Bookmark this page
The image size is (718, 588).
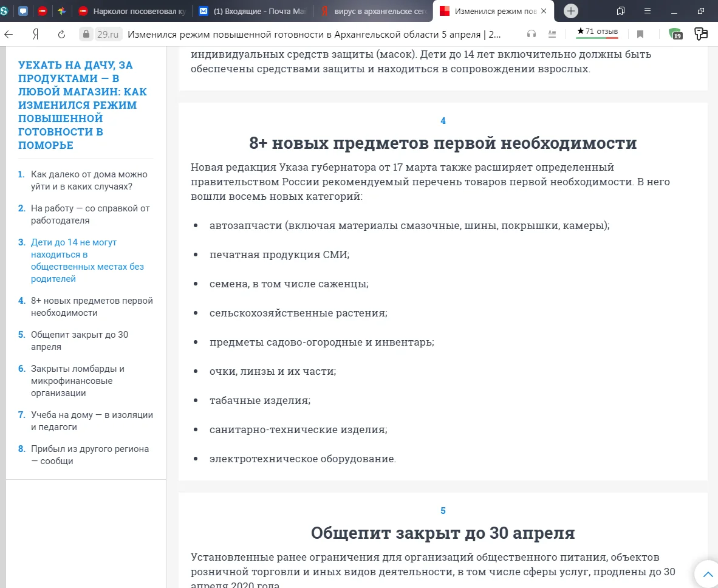click(x=640, y=35)
